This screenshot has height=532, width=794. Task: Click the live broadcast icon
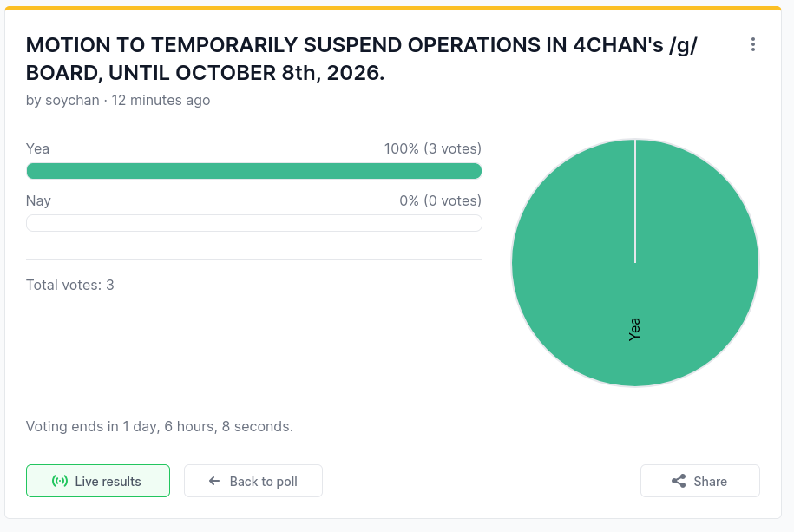[60, 481]
